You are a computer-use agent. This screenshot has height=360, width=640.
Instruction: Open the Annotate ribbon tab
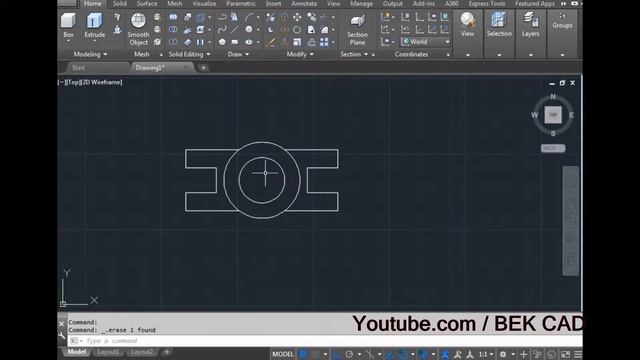(304, 4)
